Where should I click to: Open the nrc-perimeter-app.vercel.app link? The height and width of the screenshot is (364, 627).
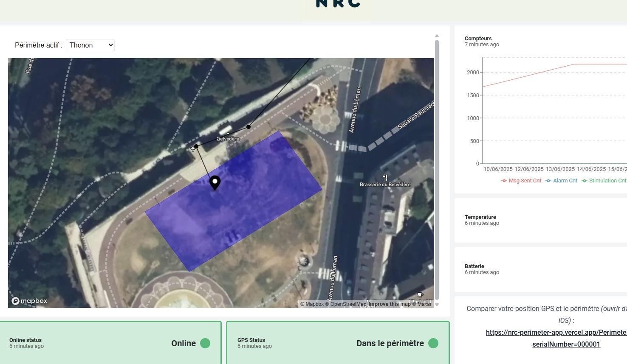click(x=556, y=333)
